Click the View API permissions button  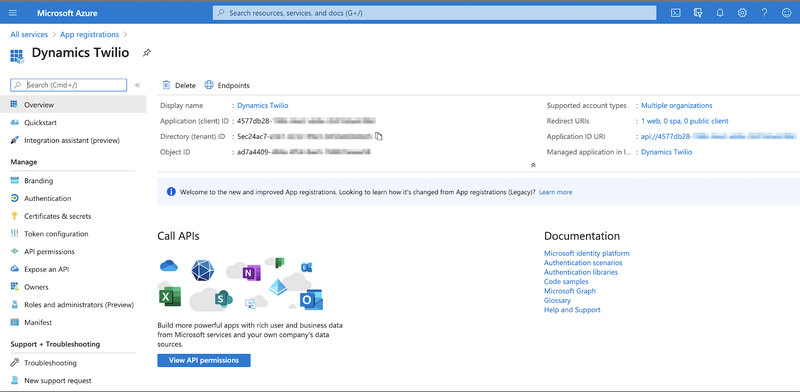(204, 360)
